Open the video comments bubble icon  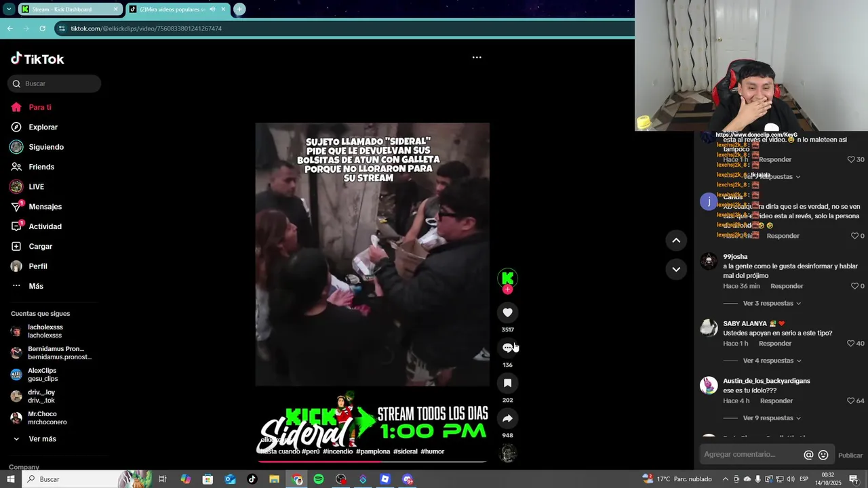(507, 348)
